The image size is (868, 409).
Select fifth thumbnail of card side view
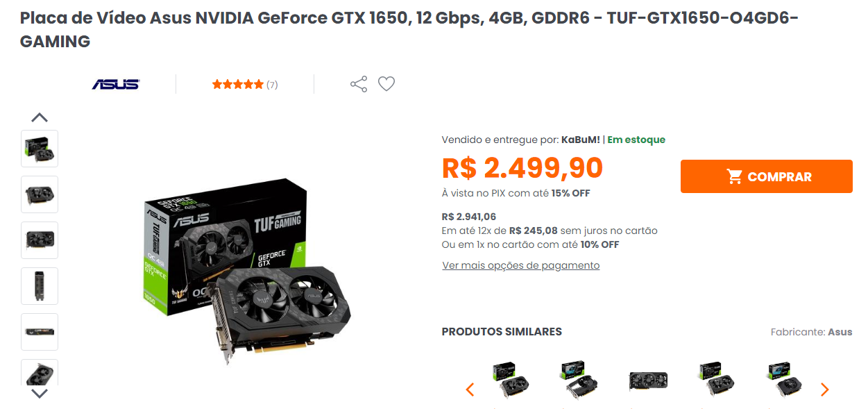(x=40, y=332)
